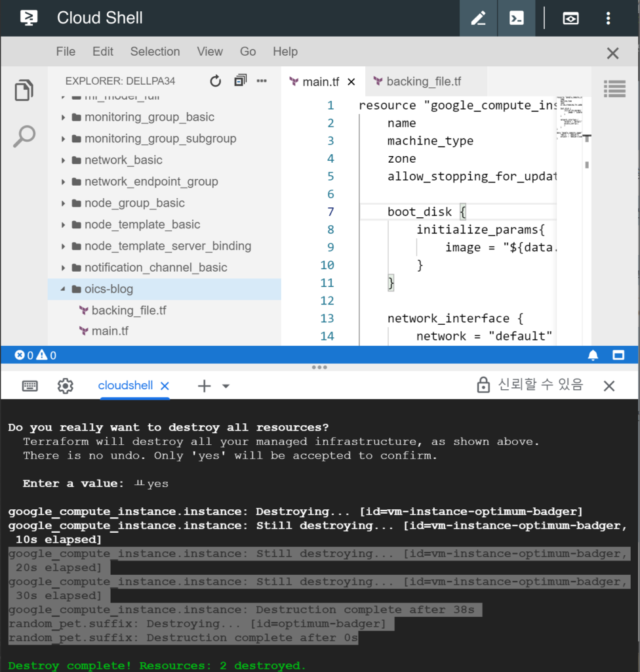Image resolution: width=640 pixels, height=672 pixels.
Task: Open terminal settings gear icon
Action: (x=65, y=386)
